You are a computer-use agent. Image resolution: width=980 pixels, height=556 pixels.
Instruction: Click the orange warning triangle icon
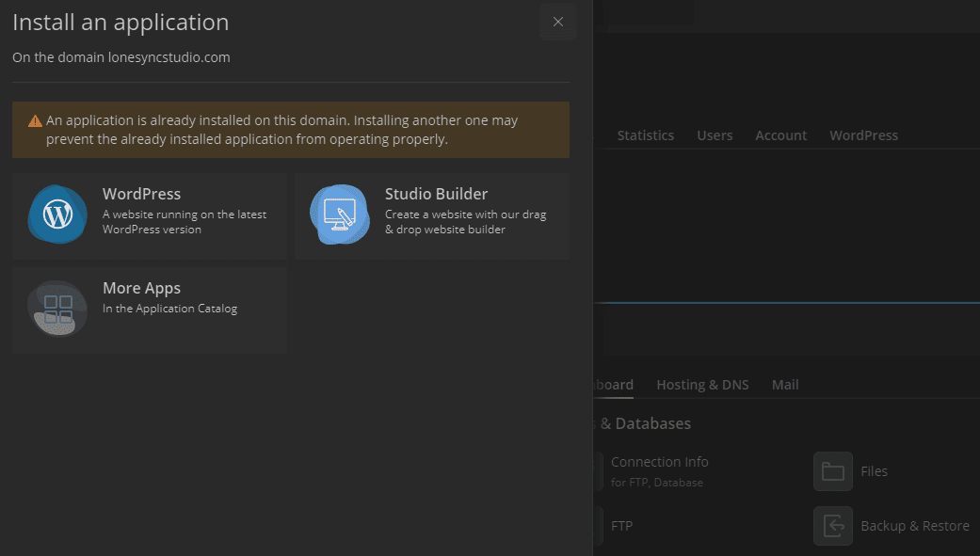click(35, 121)
